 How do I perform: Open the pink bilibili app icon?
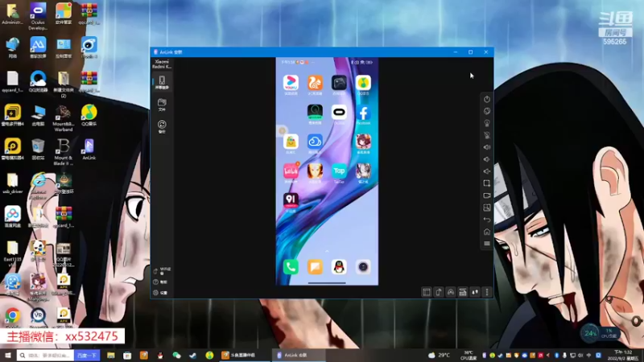[291, 171]
